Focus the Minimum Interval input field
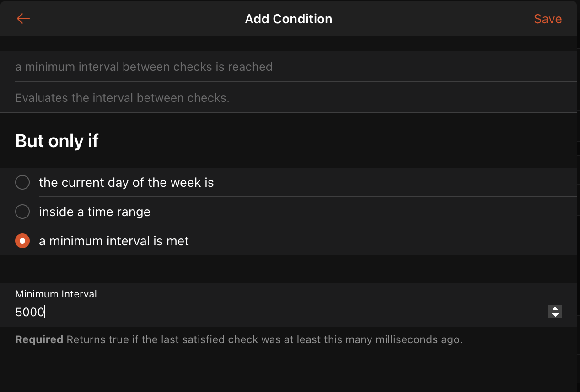 click(274, 313)
